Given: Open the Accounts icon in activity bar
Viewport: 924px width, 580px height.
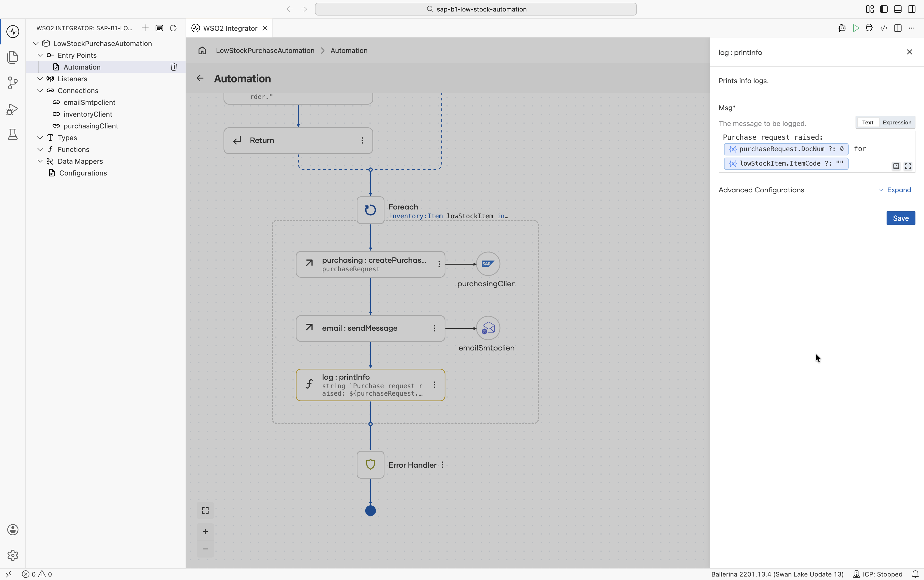Looking at the screenshot, I should [x=13, y=530].
